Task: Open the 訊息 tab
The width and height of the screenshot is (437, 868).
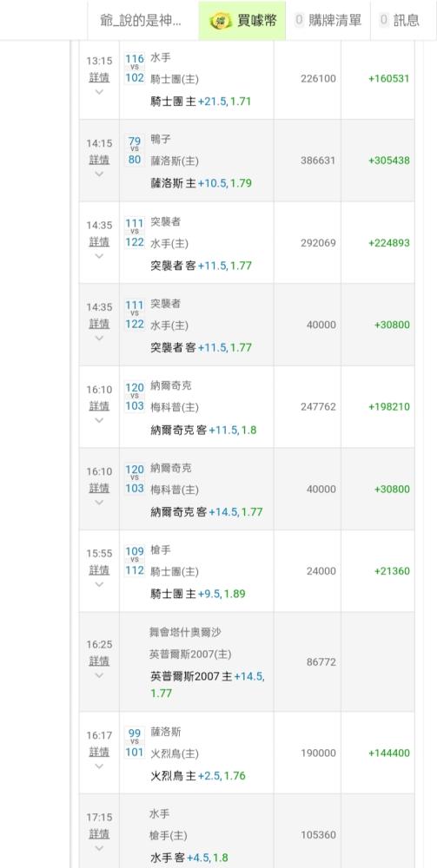Action: tap(399, 21)
